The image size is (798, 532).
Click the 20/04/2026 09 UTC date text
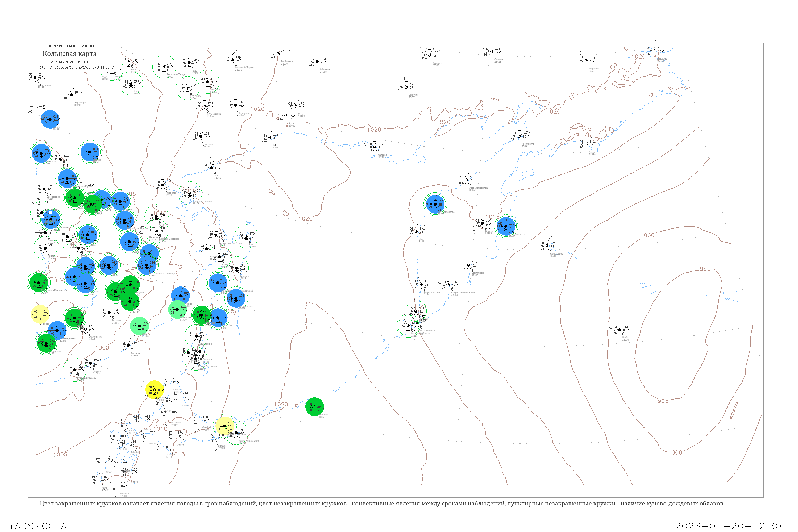70,62
